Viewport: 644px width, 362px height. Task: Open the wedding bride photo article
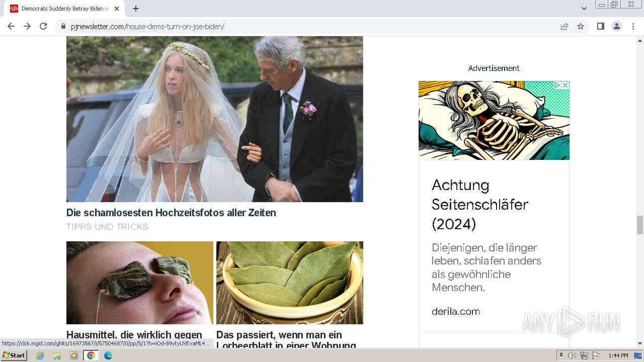click(215, 119)
